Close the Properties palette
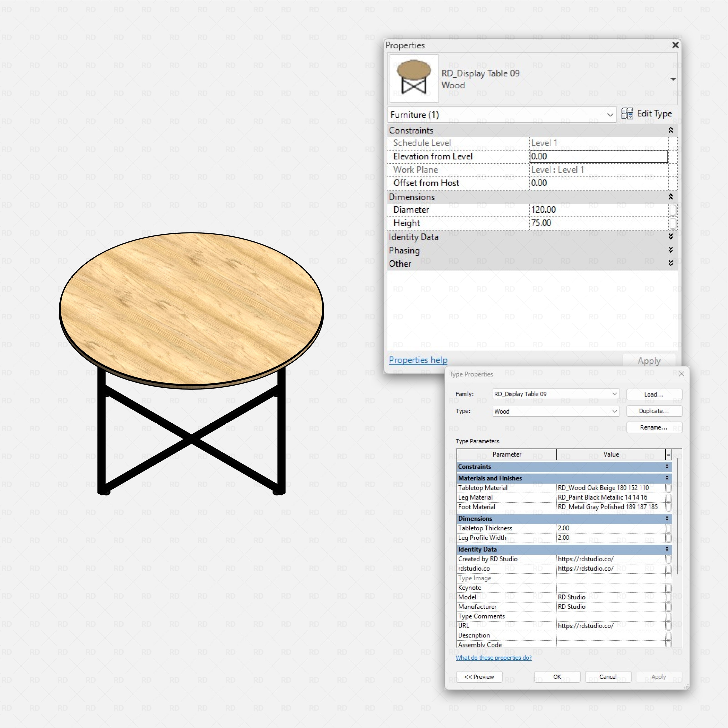The image size is (728, 728). point(675,45)
